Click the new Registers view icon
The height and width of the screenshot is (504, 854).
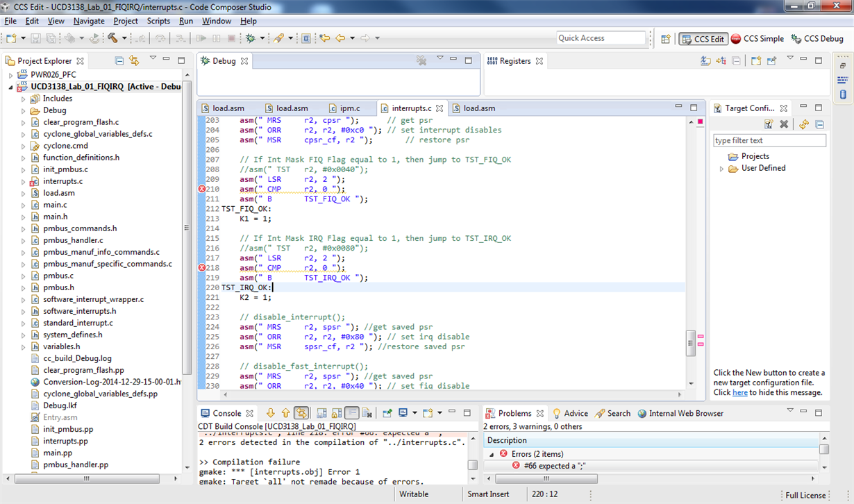pyautogui.click(x=756, y=61)
